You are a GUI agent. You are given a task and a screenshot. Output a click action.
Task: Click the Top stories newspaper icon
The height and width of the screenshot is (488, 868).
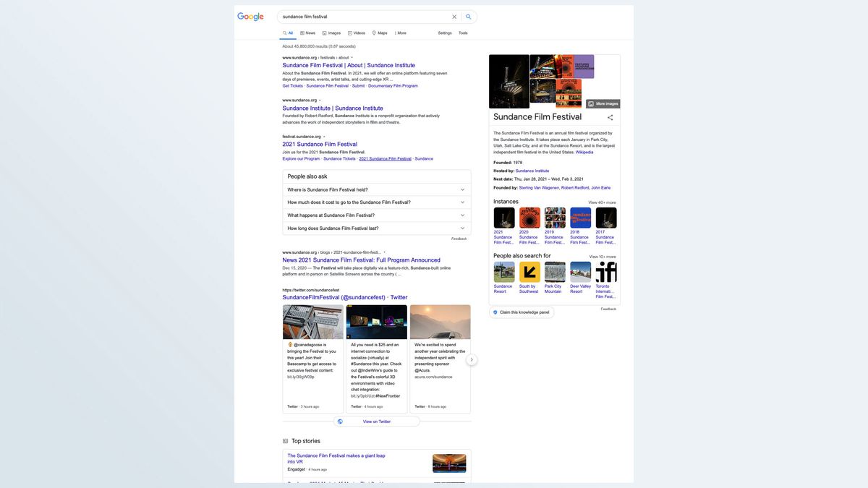click(284, 440)
